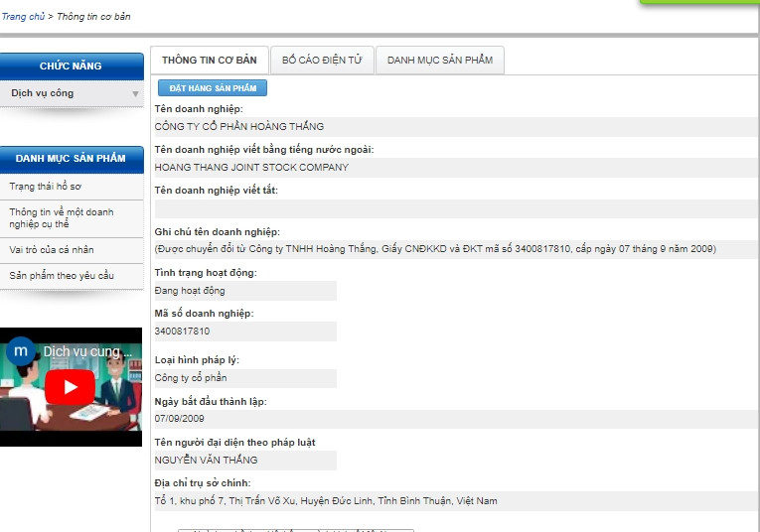Click the representative name NGUYỄN VĂN THẮNG
This screenshot has height=532, width=760.
207,461
